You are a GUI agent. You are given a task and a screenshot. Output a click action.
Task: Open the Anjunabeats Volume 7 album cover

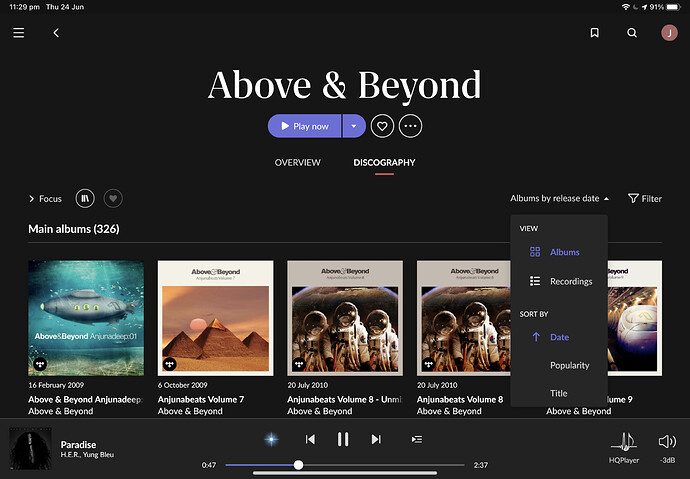216,318
